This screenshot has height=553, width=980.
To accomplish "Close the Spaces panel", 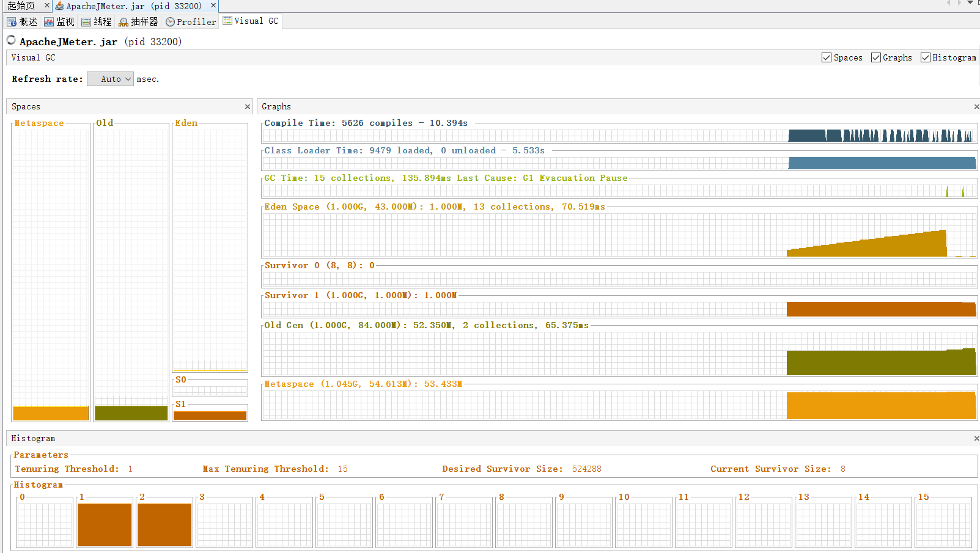I will pyautogui.click(x=248, y=106).
